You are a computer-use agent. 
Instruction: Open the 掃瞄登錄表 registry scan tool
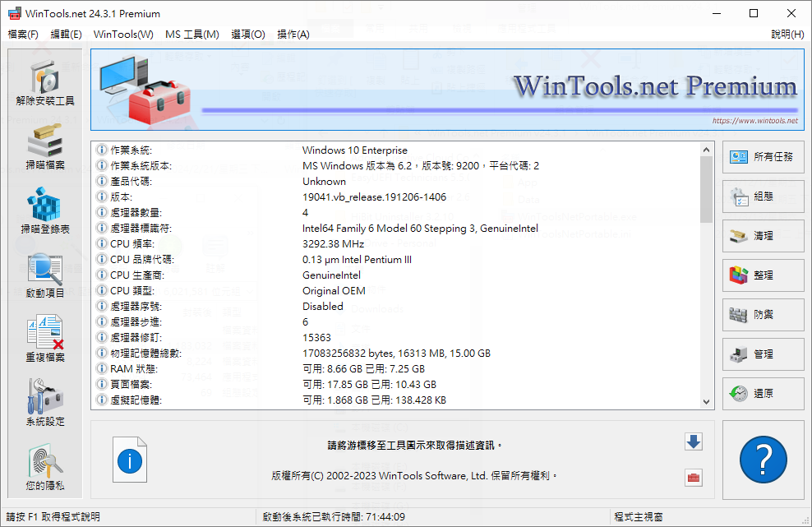(x=45, y=211)
